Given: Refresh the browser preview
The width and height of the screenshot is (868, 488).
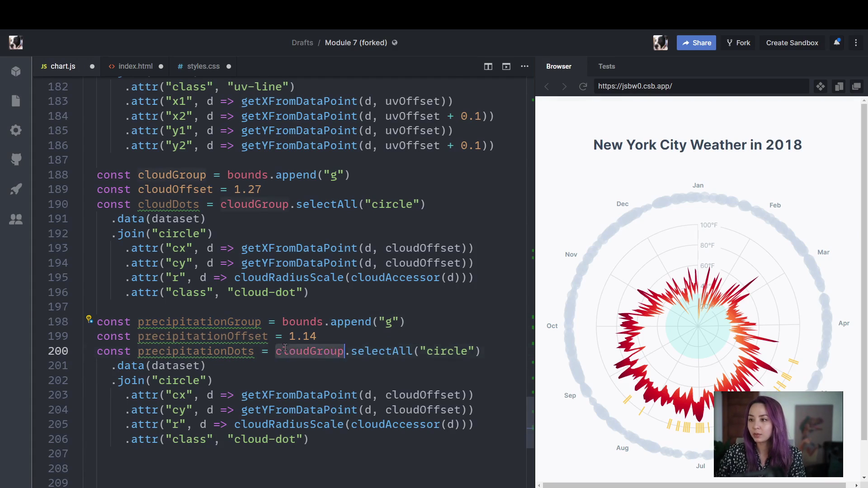Looking at the screenshot, I should click(x=583, y=86).
